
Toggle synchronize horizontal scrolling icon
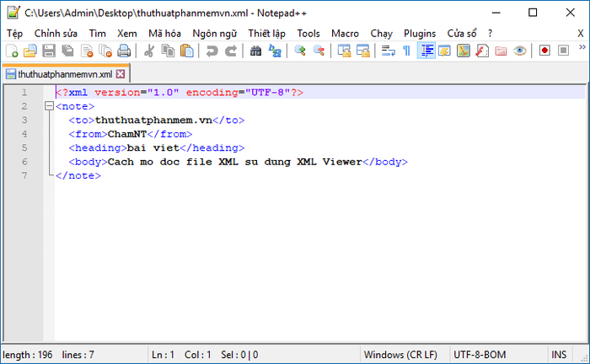[x=362, y=51]
